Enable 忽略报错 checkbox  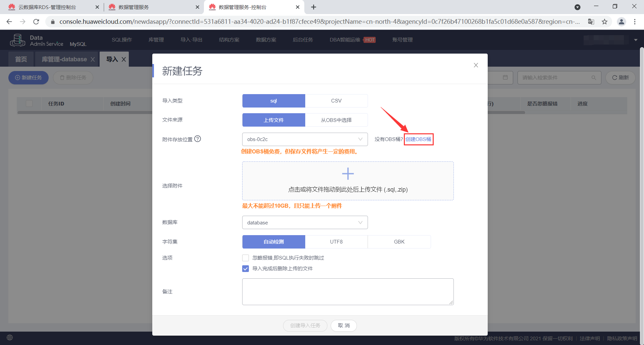pos(246,258)
